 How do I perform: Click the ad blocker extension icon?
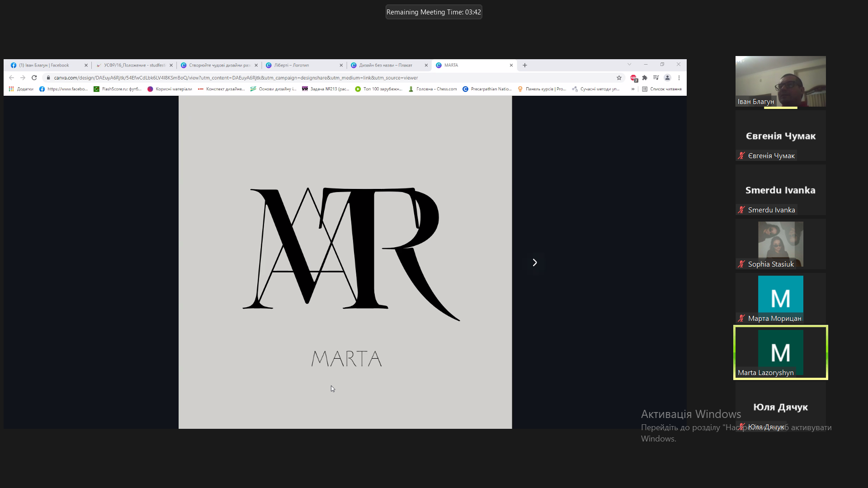point(634,78)
